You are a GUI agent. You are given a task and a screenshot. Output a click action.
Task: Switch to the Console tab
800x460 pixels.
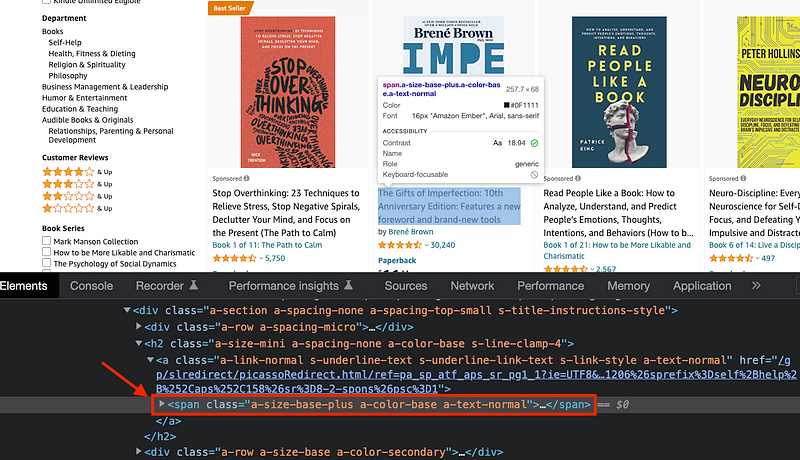click(91, 286)
